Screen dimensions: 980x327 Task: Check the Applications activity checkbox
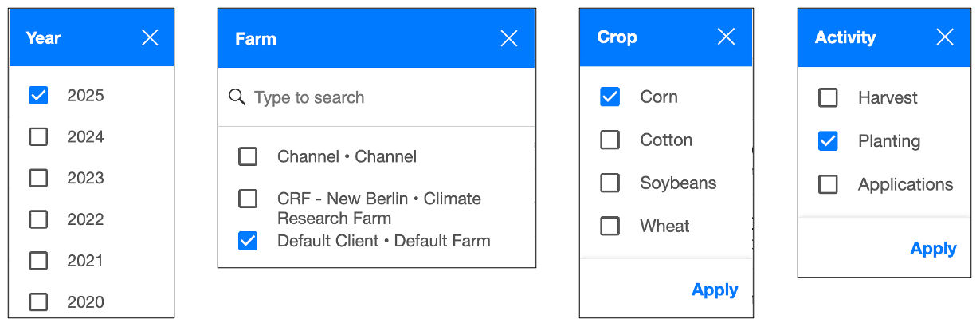[x=828, y=184]
